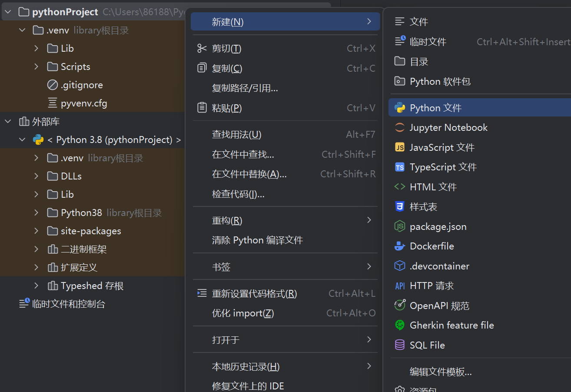Click the Python file icon in submenu
This screenshot has width=571, height=392.
pos(400,108)
